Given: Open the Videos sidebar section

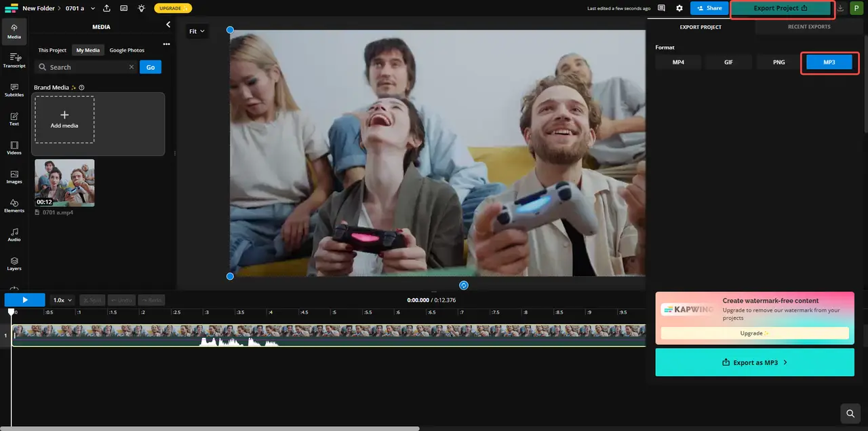Looking at the screenshot, I should (14, 148).
